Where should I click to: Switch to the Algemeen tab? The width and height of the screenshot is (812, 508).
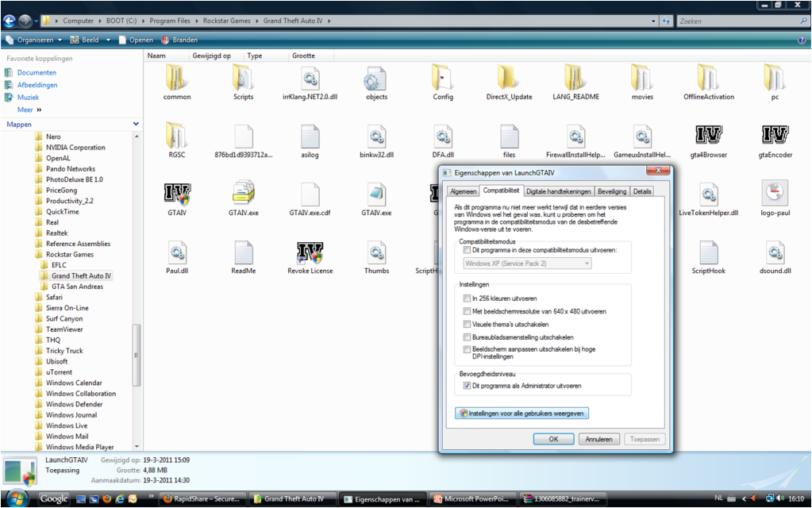[x=463, y=191]
